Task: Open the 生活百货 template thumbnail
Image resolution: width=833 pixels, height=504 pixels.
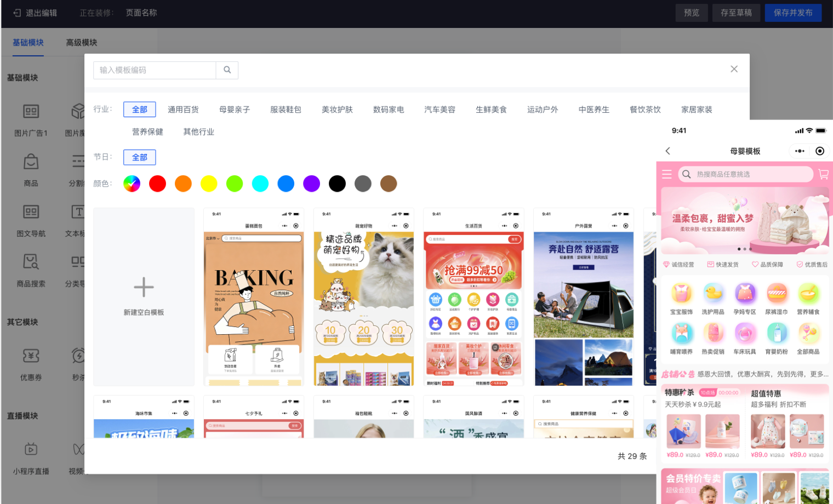Action: [x=473, y=297]
